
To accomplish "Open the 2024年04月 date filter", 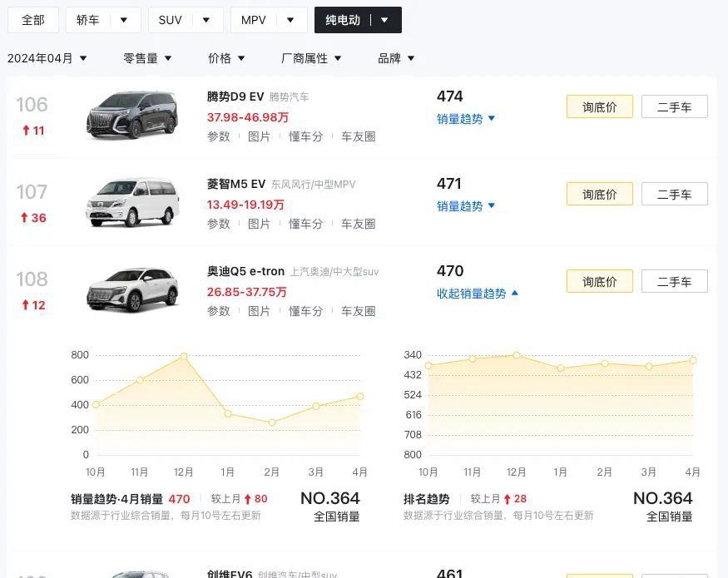I will (x=47, y=58).
